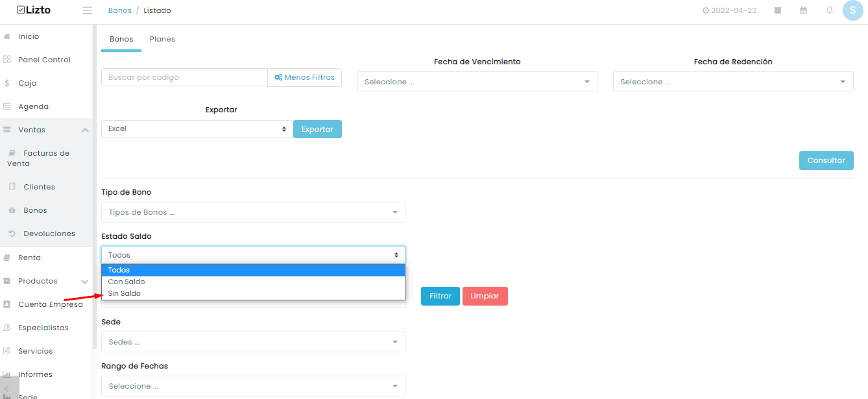Open the notifications bell icon
This screenshot has width=868, height=399.
pos(830,10)
